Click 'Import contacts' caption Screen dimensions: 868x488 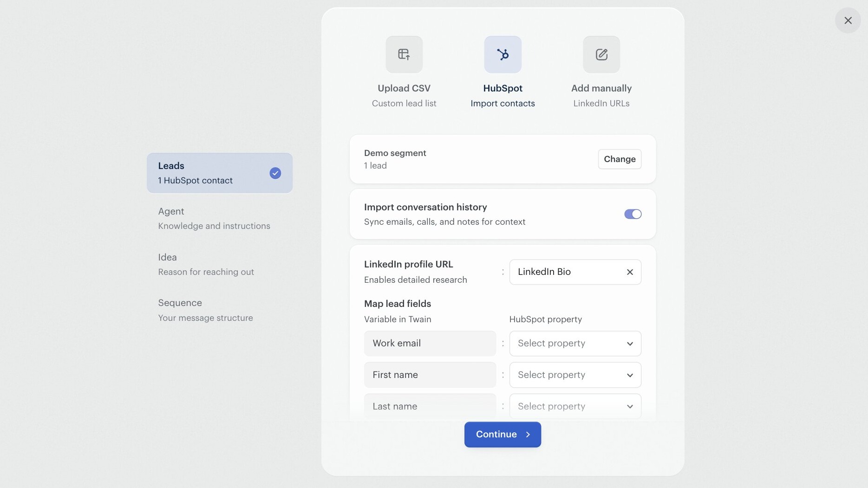(x=503, y=104)
